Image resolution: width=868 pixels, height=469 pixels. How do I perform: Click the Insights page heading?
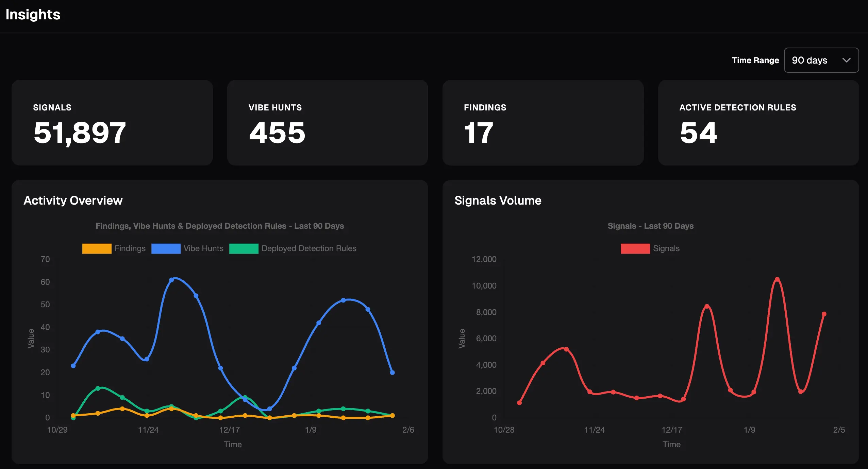click(33, 15)
